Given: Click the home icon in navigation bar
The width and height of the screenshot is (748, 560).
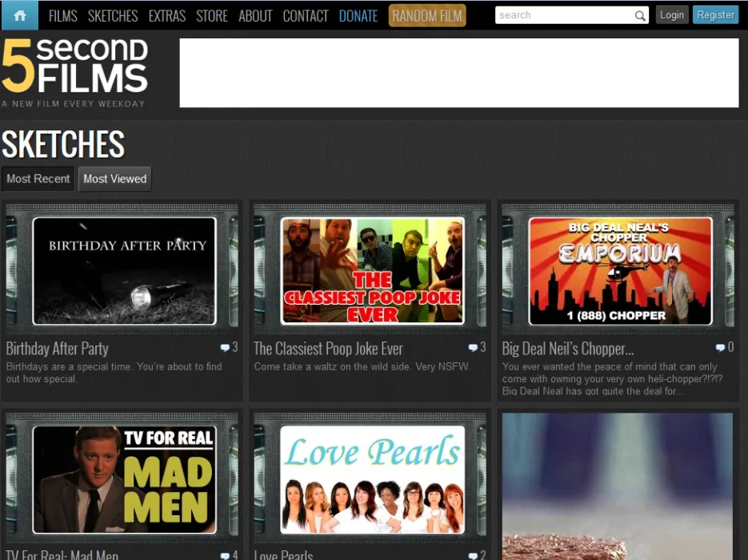Looking at the screenshot, I should (x=19, y=15).
